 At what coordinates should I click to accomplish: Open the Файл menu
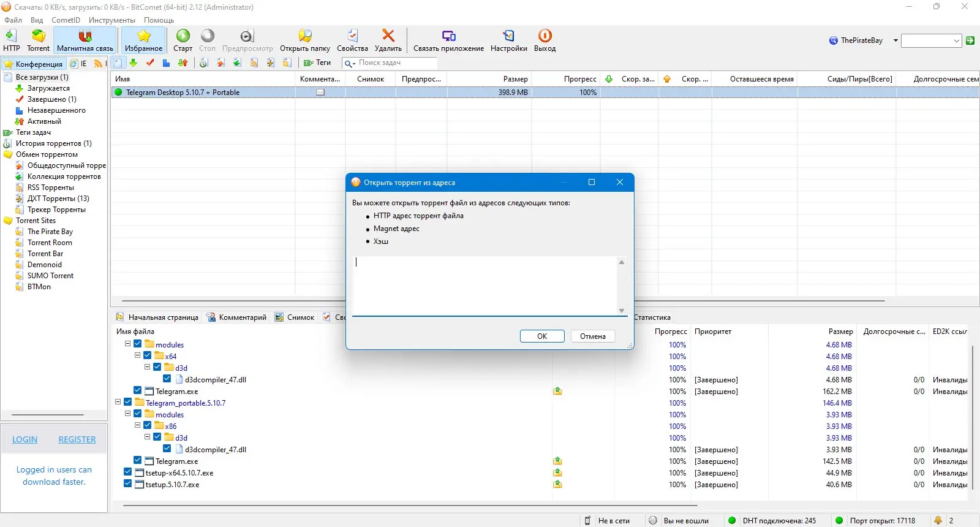tap(13, 20)
